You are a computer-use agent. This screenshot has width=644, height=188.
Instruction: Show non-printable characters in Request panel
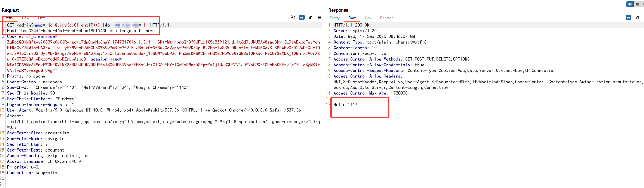coord(310,18)
